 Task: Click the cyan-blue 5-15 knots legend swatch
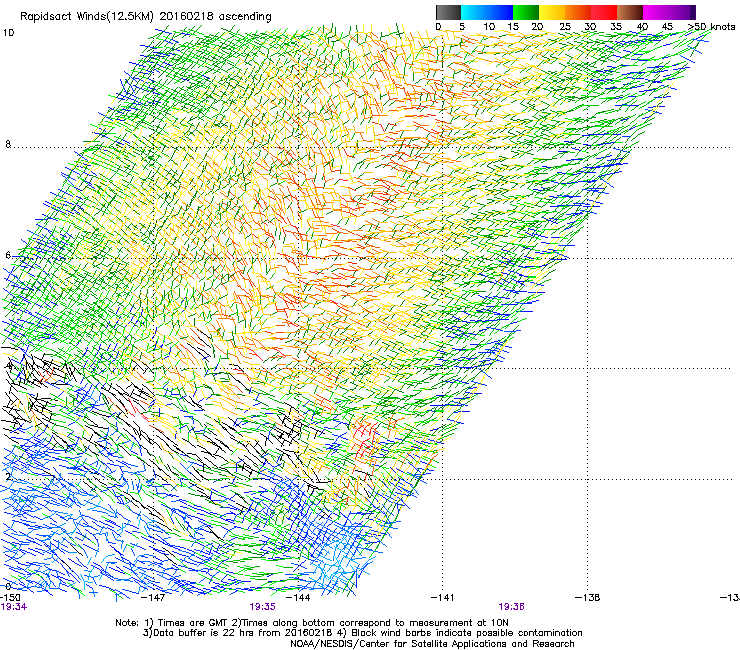click(x=487, y=12)
